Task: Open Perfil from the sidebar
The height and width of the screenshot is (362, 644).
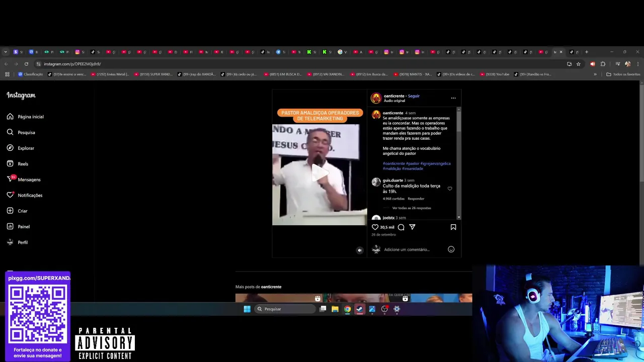Action: [17, 242]
